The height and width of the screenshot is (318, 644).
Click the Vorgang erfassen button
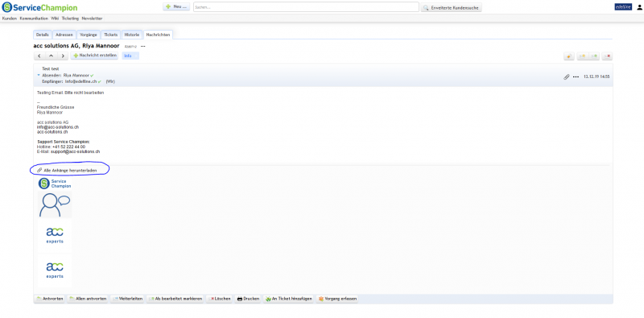[x=337, y=299]
